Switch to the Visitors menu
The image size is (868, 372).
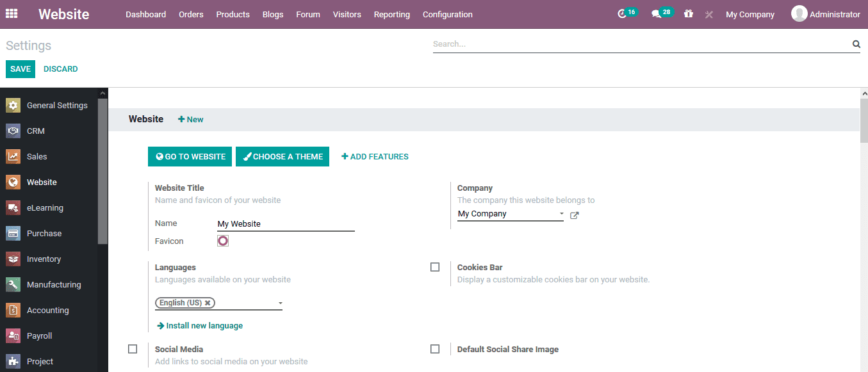click(x=347, y=14)
